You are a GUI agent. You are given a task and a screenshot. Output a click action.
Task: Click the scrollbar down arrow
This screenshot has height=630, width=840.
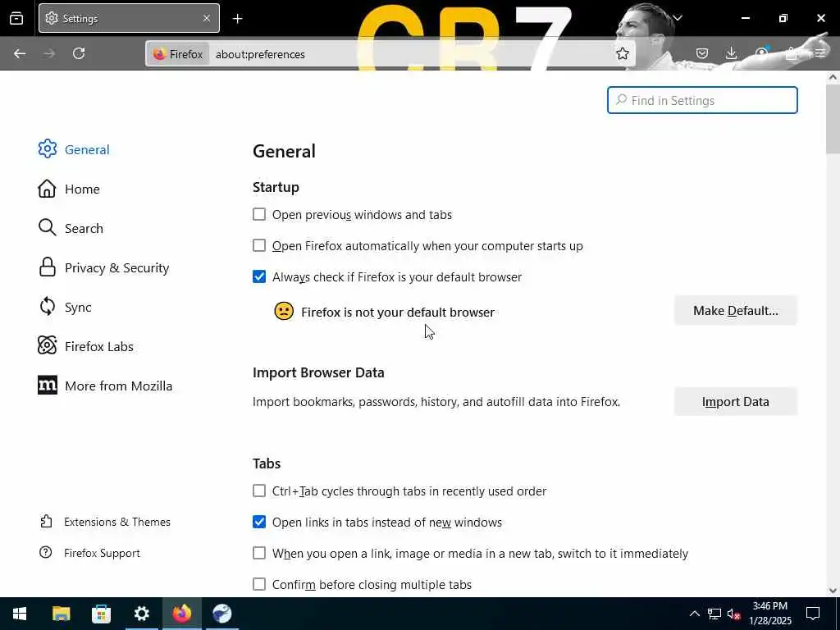[833, 591]
